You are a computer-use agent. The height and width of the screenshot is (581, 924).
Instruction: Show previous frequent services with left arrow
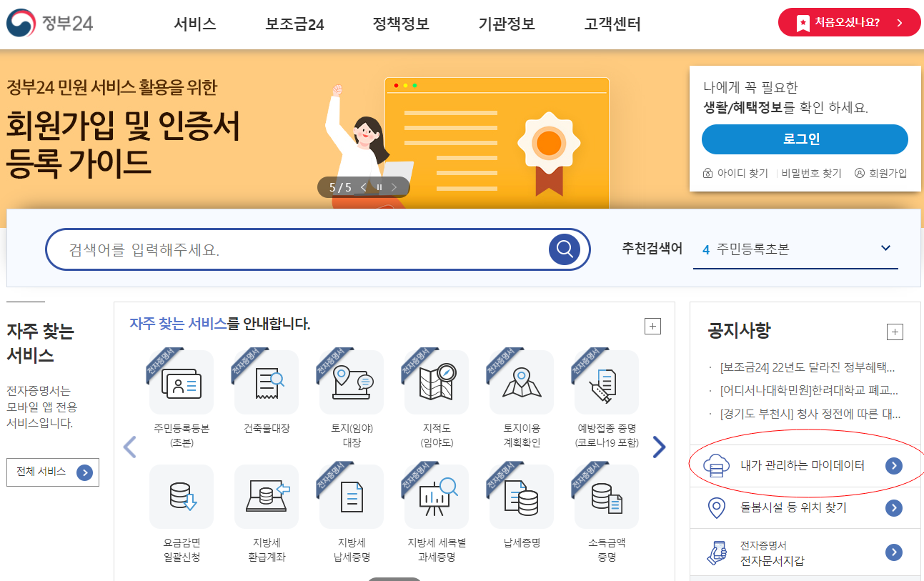click(129, 447)
